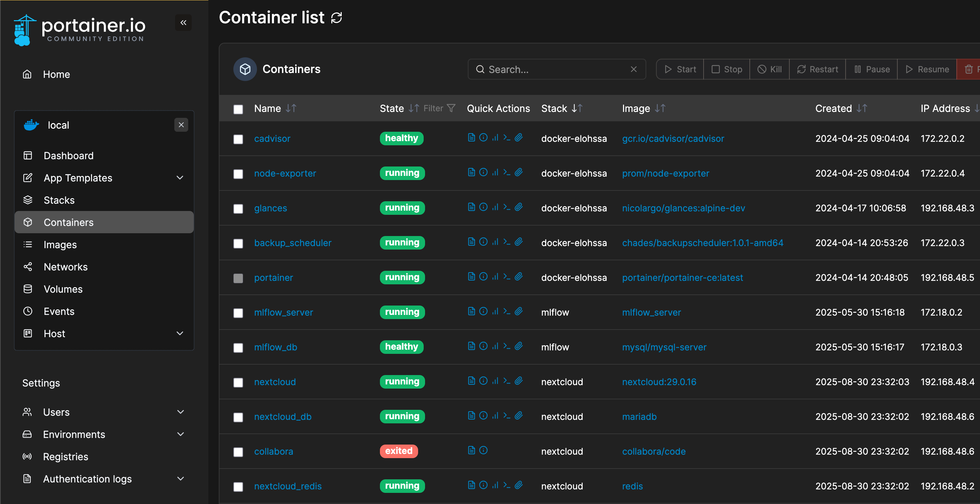Open exec console icon for backup_scheduler

pyautogui.click(x=507, y=242)
